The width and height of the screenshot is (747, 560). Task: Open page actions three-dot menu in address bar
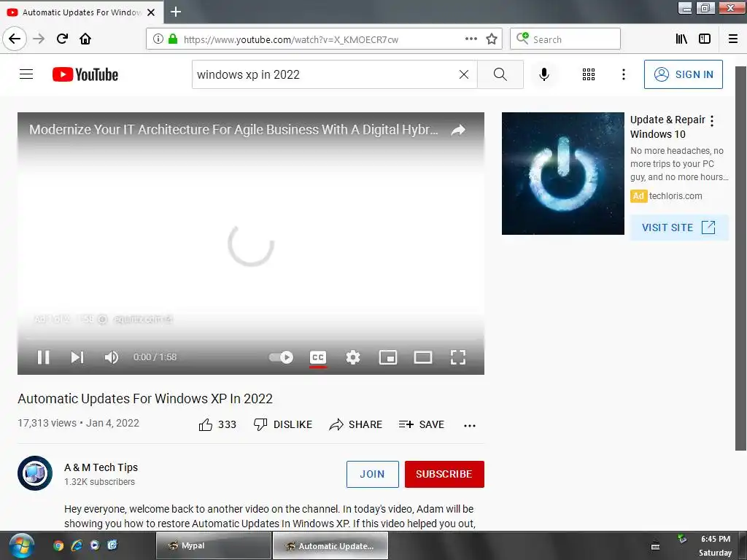(471, 39)
